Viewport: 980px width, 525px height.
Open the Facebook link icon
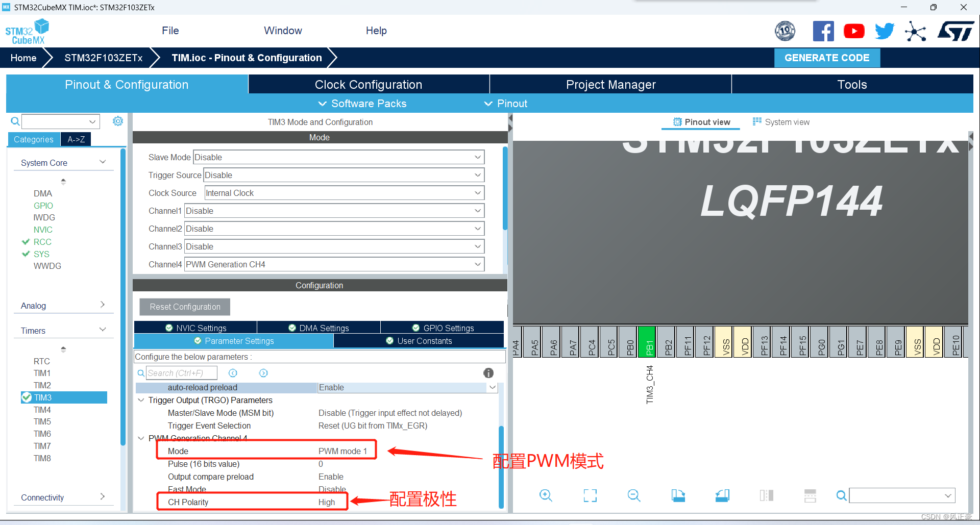823,32
